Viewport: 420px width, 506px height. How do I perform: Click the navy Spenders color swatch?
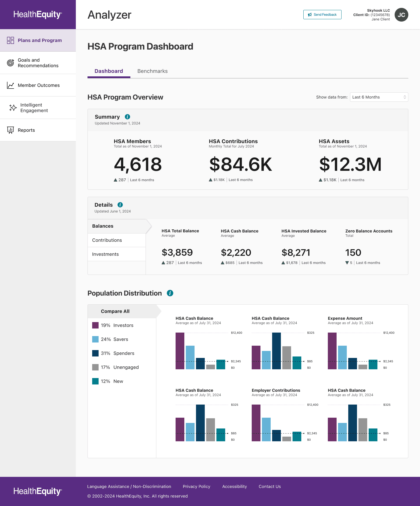(x=95, y=353)
